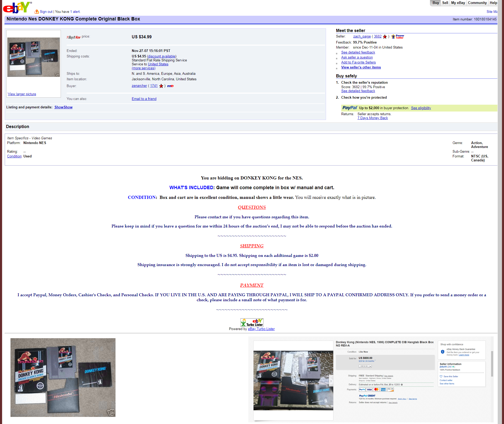Click the PayPal logo in buyer protection banner
Viewport: 504px width, 424px height.
350,108
